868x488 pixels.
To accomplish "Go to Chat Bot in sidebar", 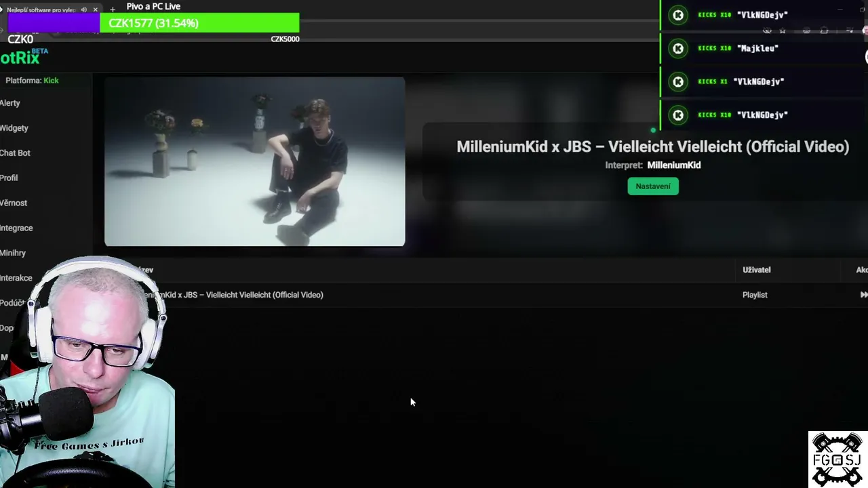I will [x=15, y=153].
